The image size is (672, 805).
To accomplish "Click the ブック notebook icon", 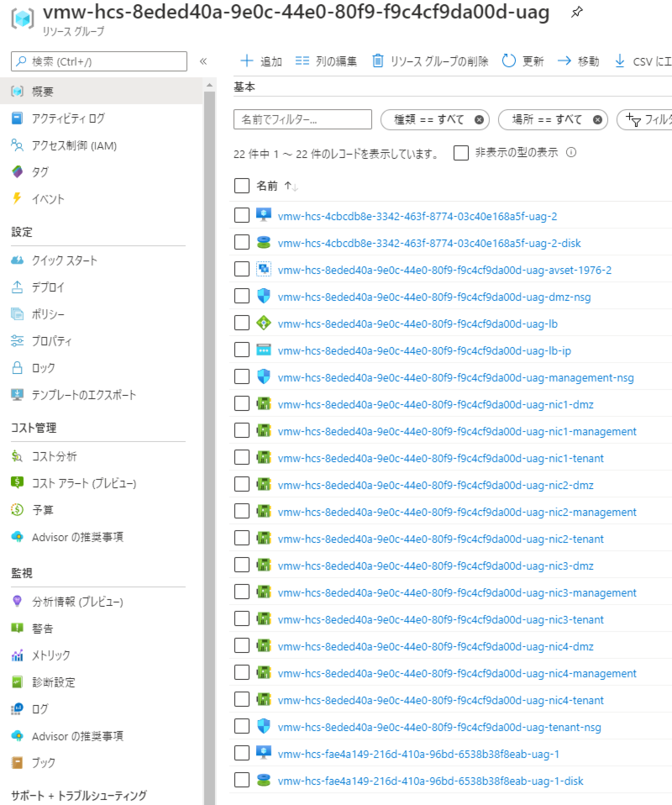I will click(x=17, y=762).
